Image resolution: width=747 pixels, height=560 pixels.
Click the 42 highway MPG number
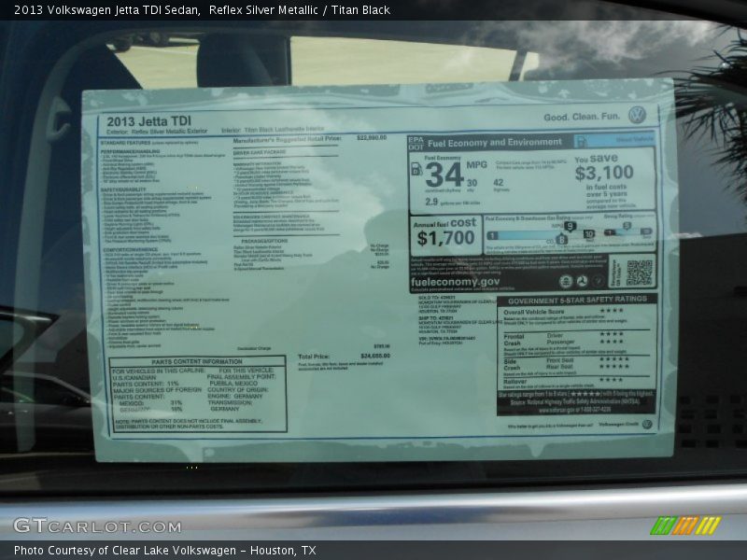click(x=499, y=182)
